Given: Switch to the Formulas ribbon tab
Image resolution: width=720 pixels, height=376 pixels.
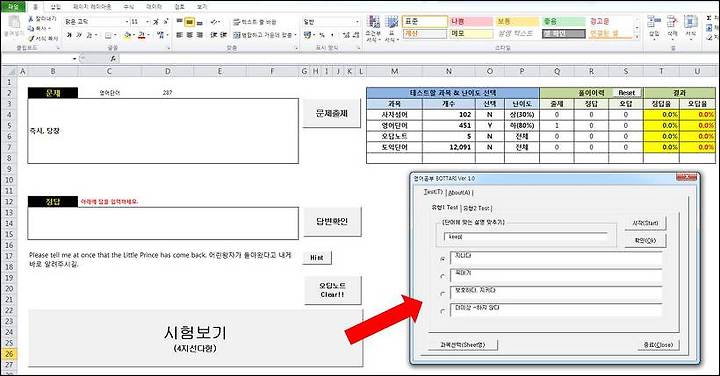Looking at the screenshot, I should coord(129,7).
